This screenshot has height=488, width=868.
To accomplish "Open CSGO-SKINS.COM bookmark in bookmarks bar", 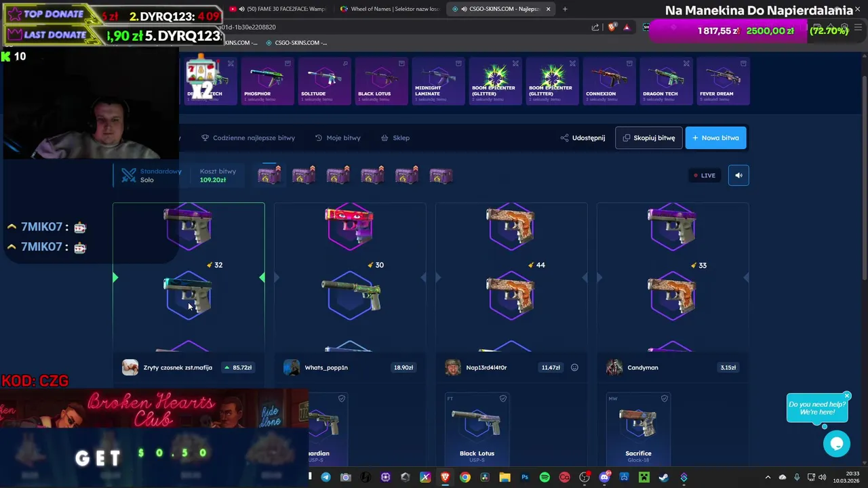I will pos(296,43).
